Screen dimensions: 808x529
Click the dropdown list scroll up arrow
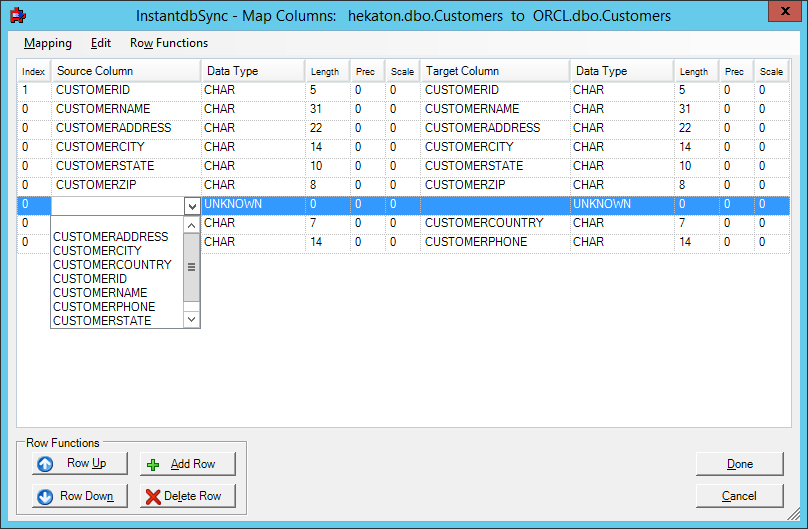191,225
